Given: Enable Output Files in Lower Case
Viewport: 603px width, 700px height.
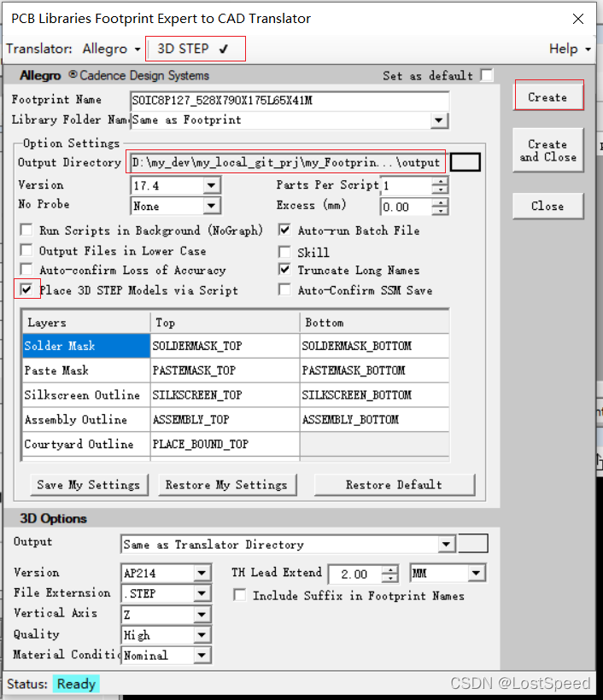Looking at the screenshot, I should coord(26,250).
